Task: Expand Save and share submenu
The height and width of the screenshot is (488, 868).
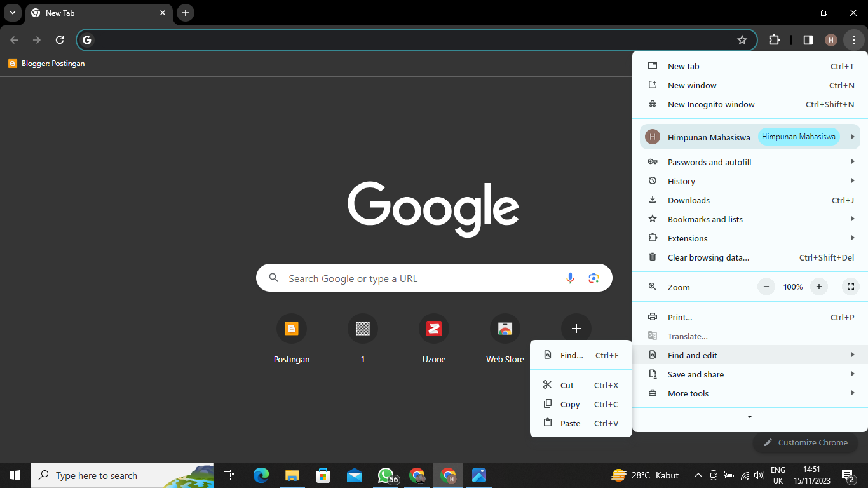Action: coord(750,374)
